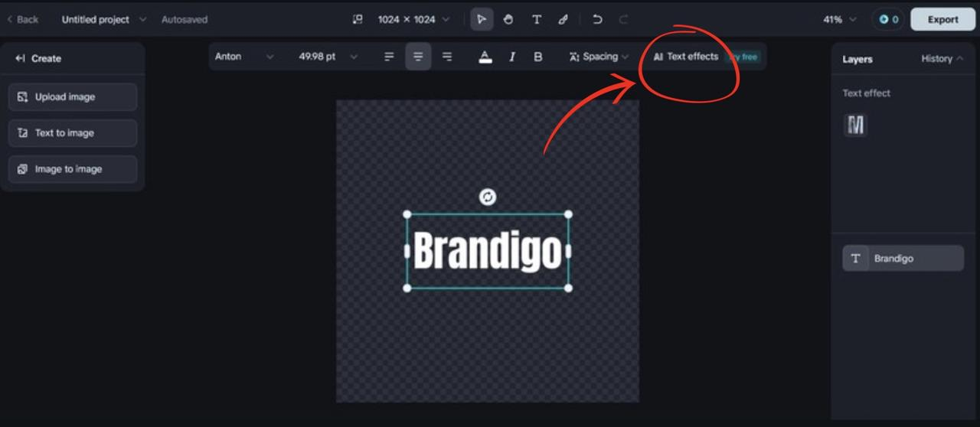Click the Export button
This screenshot has width=980, height=427.
pos(942,20)
